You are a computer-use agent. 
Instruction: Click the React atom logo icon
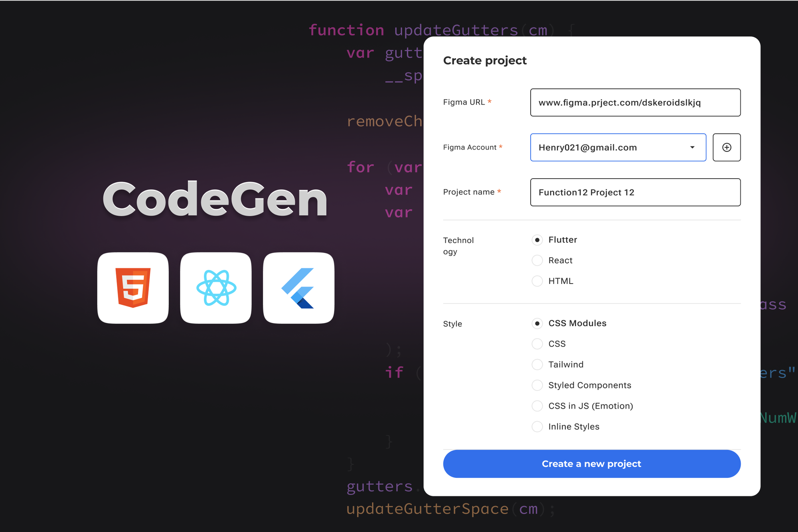click(216, 288)
